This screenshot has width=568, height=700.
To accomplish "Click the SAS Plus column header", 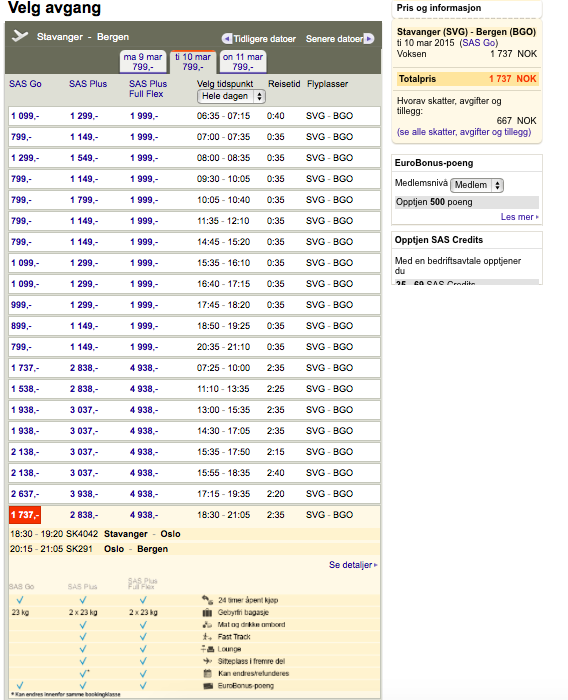I will click(88, 84).
